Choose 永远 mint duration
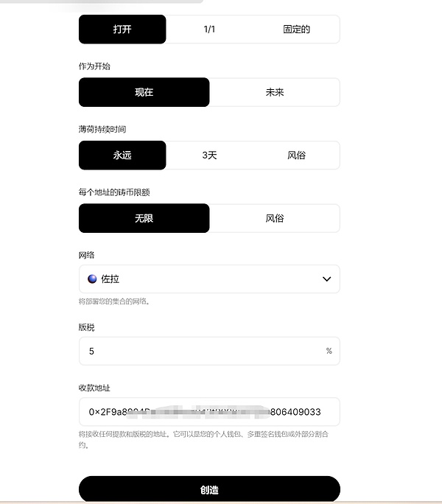Image resolution: width=442 pixels, height=504 pixels. 122,155
